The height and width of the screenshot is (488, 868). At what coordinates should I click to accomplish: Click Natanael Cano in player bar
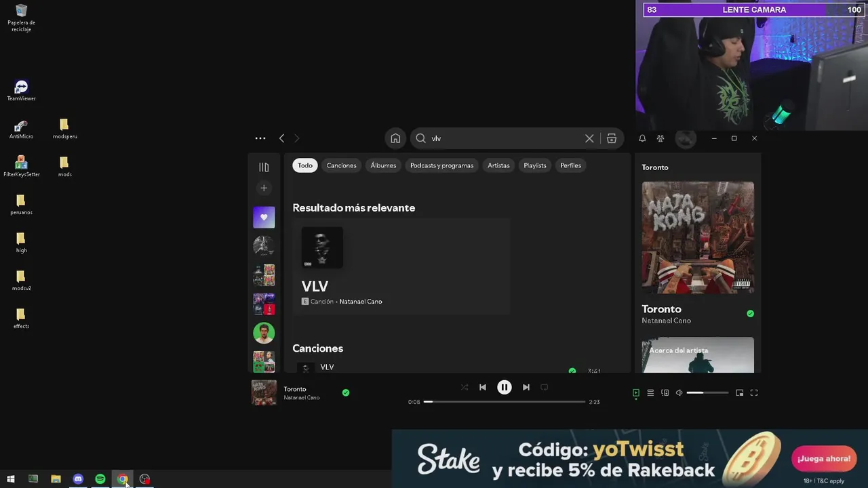click(302, 398)
